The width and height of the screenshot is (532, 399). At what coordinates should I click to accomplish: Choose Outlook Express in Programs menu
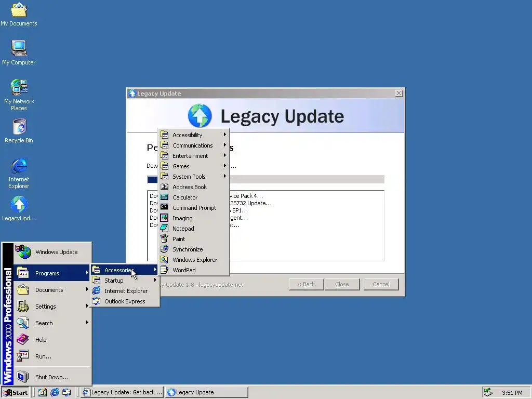point(125,301)
